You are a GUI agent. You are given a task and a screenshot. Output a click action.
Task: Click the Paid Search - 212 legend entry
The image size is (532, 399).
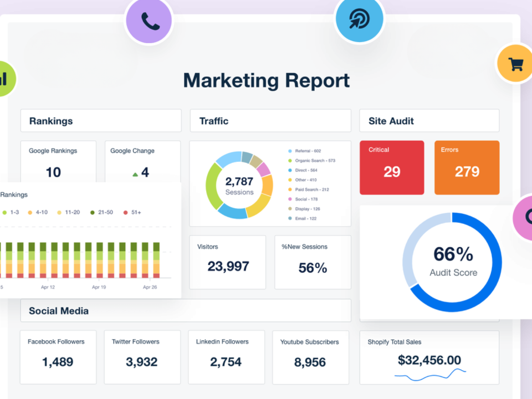coord(309,190)
